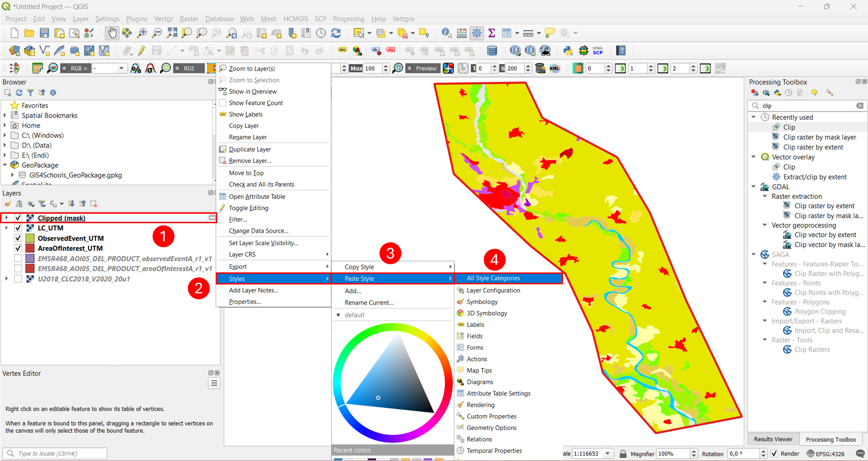Toggle the Render checkbox in status bar
Viewport: 868px width, 461px height.
(x=774, y=453)
